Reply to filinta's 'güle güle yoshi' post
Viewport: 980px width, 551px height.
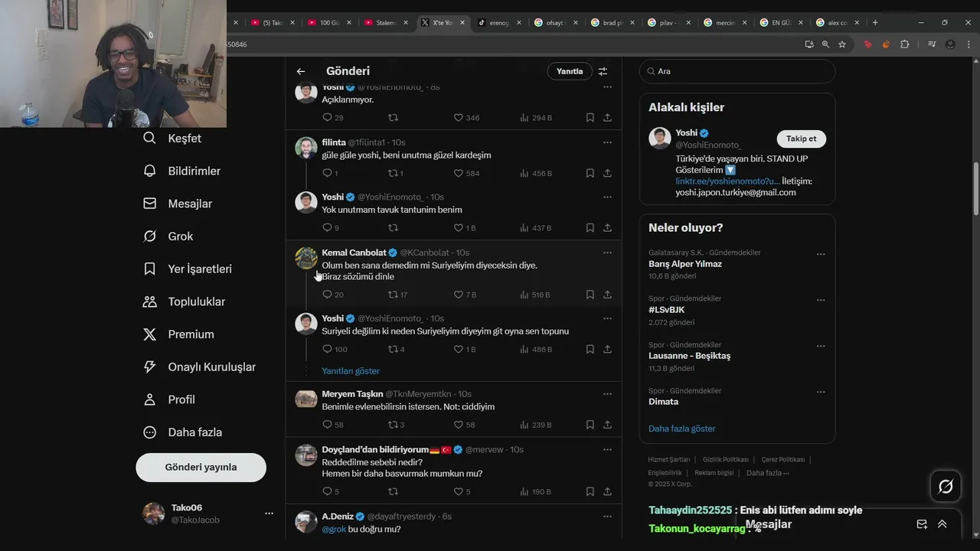click(330, 173)
